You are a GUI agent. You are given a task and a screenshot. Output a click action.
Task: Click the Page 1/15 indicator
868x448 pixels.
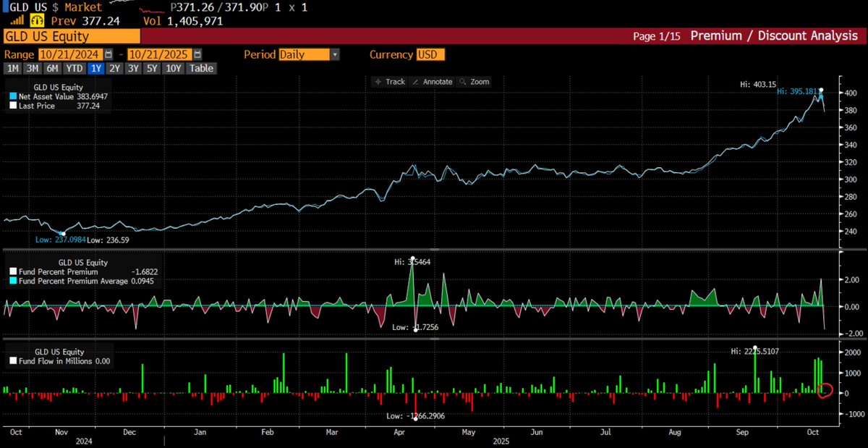pos(657,36)
